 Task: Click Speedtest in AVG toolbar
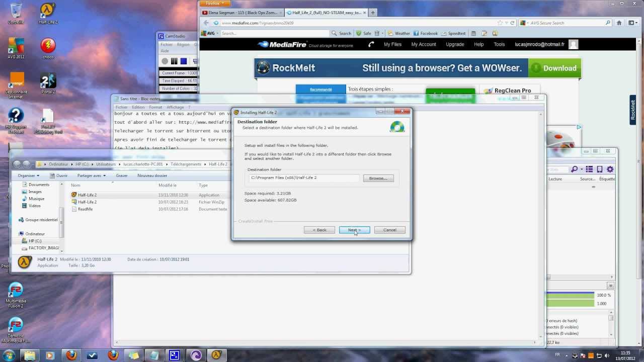453,33
